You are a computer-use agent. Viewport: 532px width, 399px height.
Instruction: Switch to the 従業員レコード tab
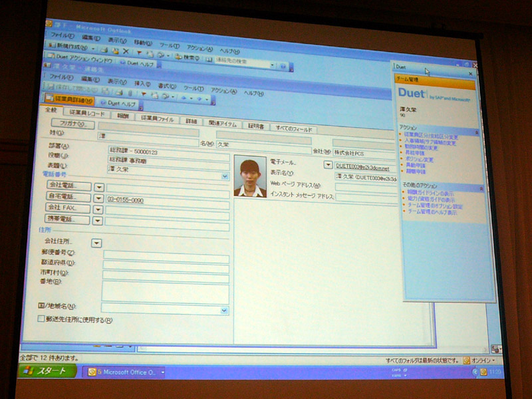click(87, 113)
